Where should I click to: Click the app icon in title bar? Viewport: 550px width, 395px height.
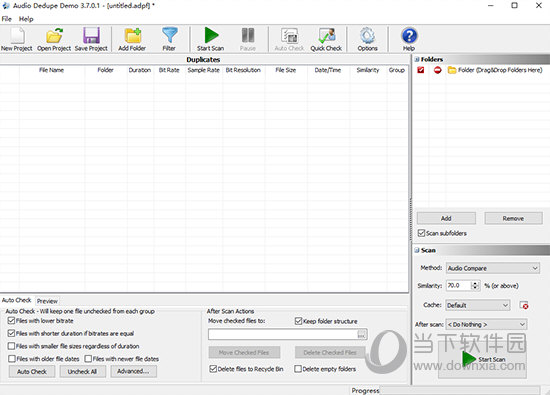click(x=6, y=6)
